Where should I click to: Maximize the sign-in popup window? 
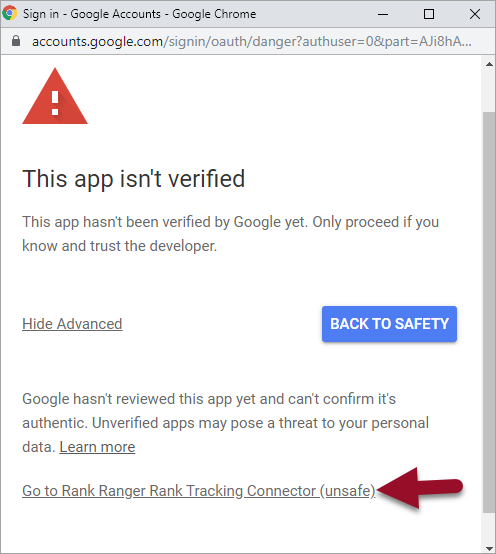(429, 14)
